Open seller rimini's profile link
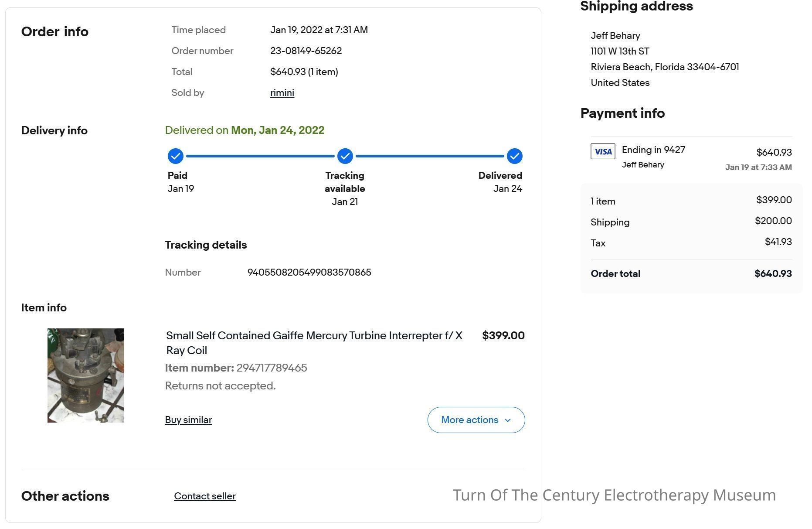This screenshot has width=812, height=529. tap(282, 93)
